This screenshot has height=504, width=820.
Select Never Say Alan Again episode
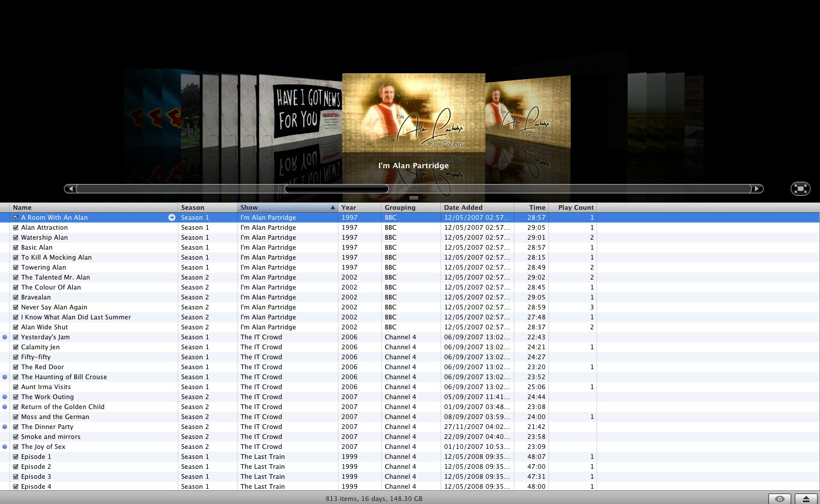(410, 307)
